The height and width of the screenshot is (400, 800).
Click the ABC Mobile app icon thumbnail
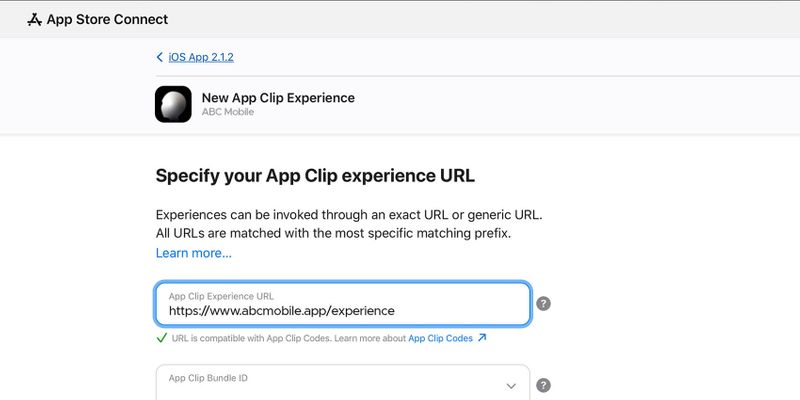click(173, 104)
